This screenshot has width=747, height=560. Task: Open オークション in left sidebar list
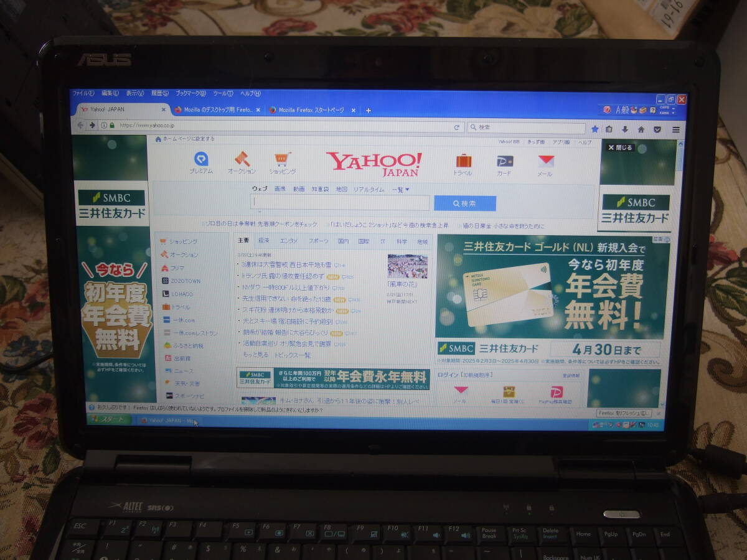[x=179, y=254]
